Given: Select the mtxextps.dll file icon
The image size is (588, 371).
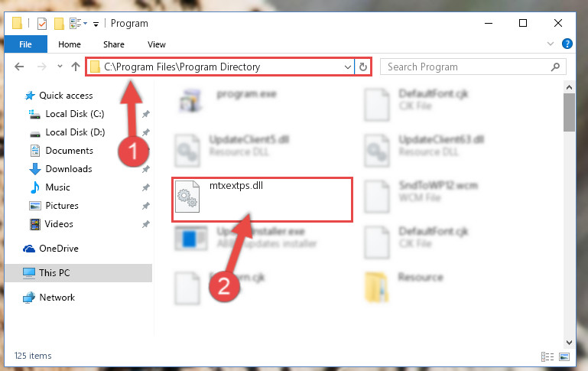Looking at the screenshot, I should 187,197.
